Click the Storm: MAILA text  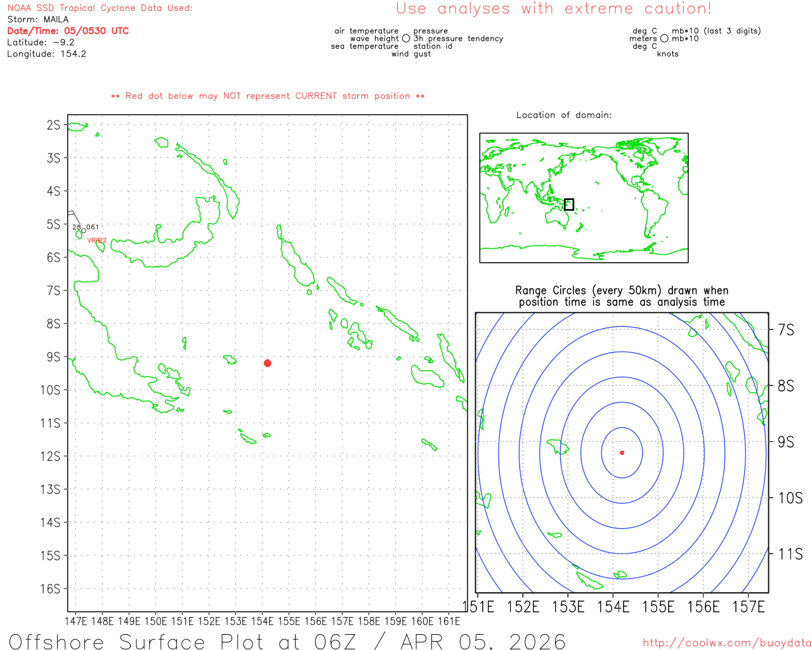click(38, 20)
